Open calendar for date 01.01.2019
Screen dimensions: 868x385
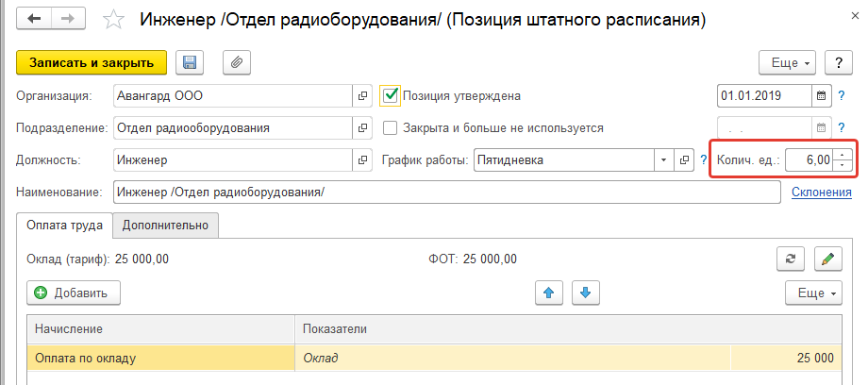point(821,95)
